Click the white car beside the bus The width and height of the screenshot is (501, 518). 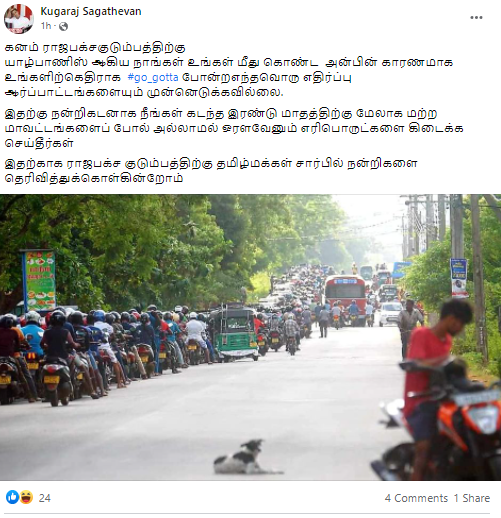(x=390, y=314)
